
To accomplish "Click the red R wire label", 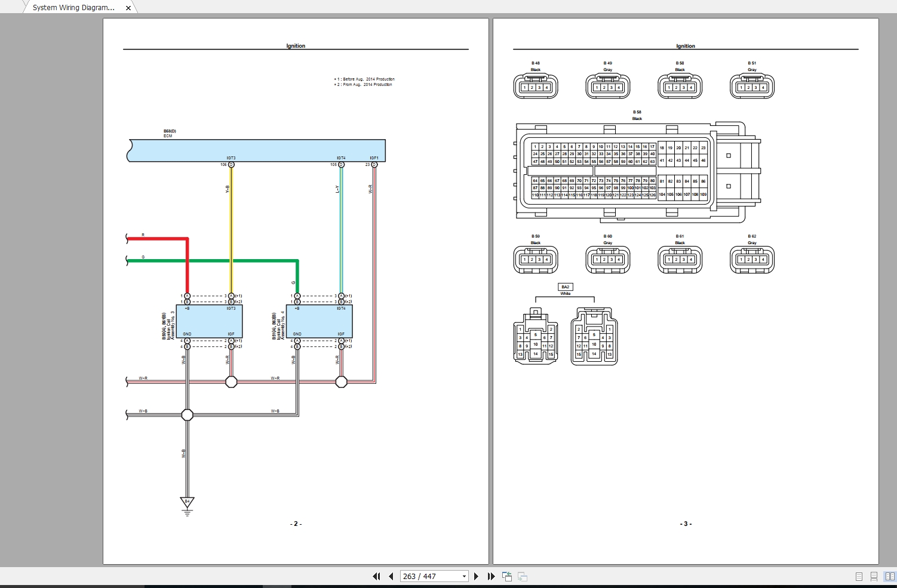I will coord(143,235).
